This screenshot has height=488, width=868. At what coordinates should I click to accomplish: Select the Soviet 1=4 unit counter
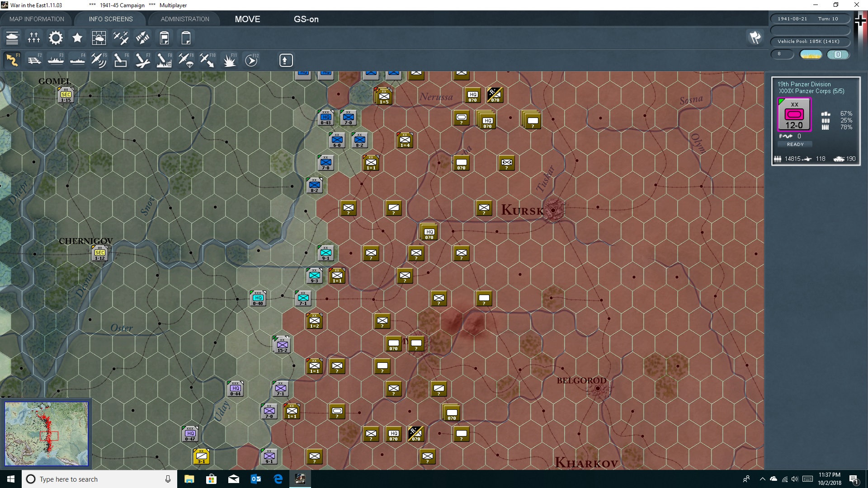click(405, 140)
